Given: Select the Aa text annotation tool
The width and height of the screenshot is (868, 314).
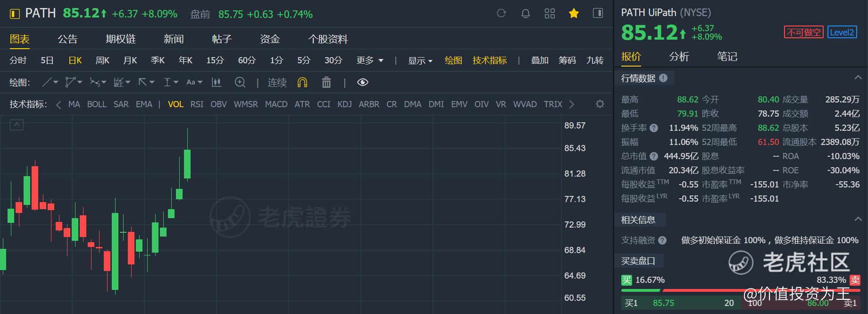Looking at the screenshot, I should 191,82.
